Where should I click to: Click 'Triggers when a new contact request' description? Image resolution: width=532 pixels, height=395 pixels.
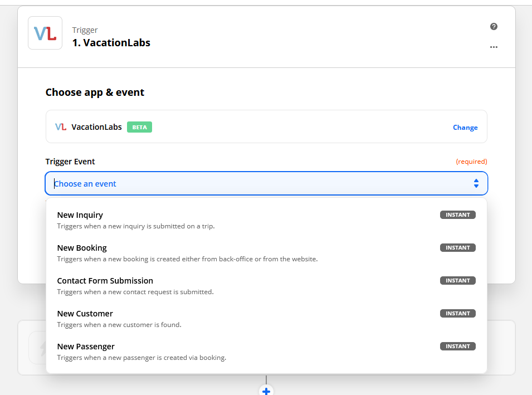tap(135, 292)
